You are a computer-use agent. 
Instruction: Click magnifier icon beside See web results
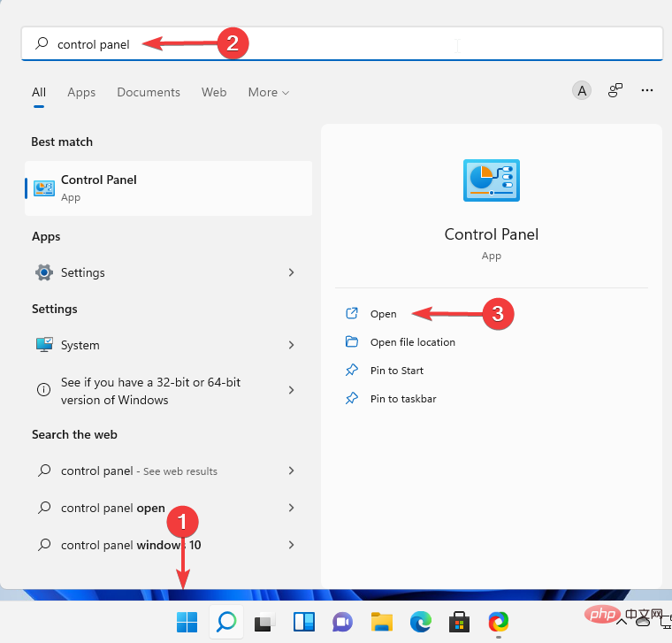click(44, 471)
